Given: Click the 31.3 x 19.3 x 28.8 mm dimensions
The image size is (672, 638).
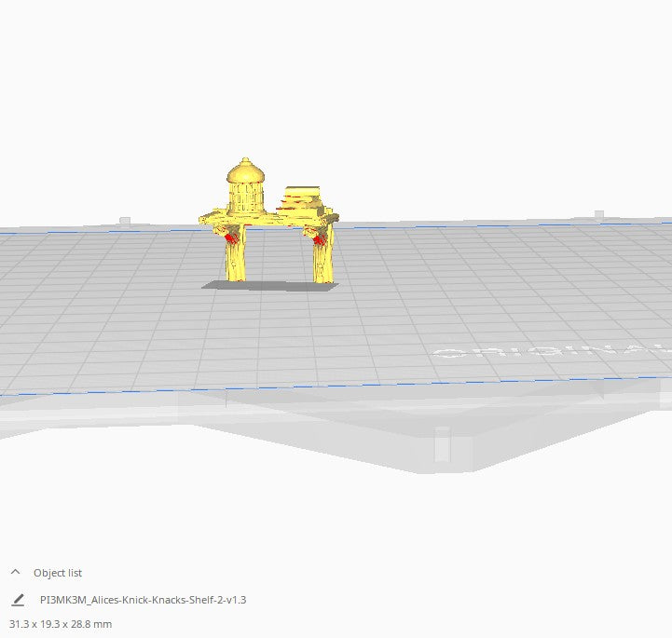Looking at the screenshot, I should 61,624.
